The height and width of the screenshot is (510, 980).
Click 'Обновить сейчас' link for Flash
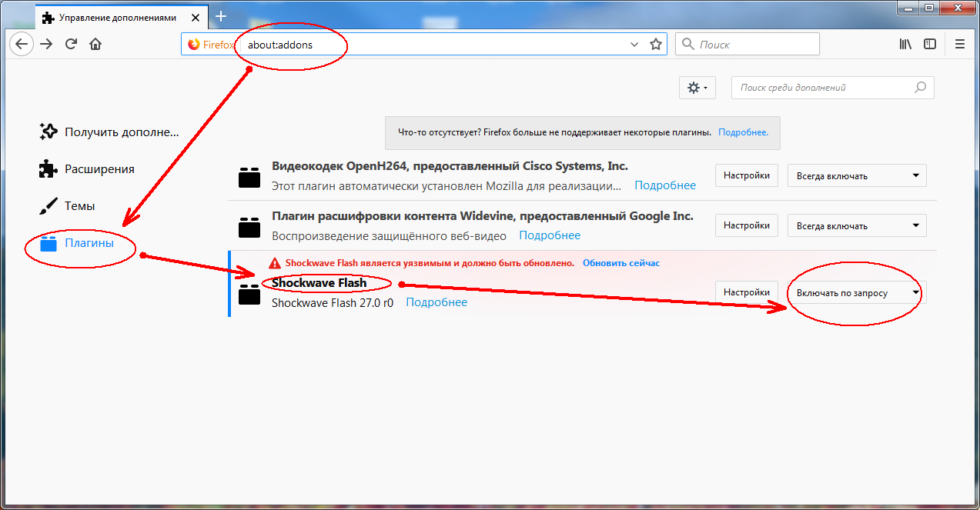[x=620, y=263]
